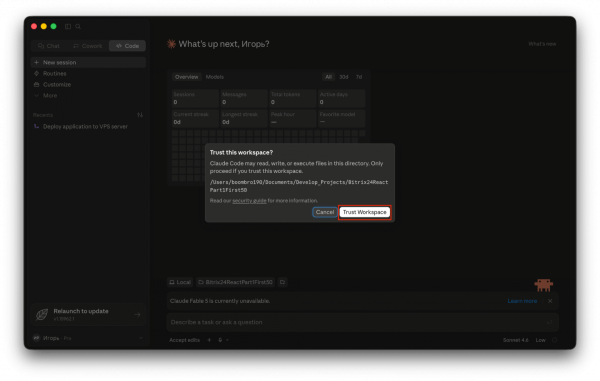Choose the All time range
The height and width of the screenshot is (381, 600).
[328, 77]
